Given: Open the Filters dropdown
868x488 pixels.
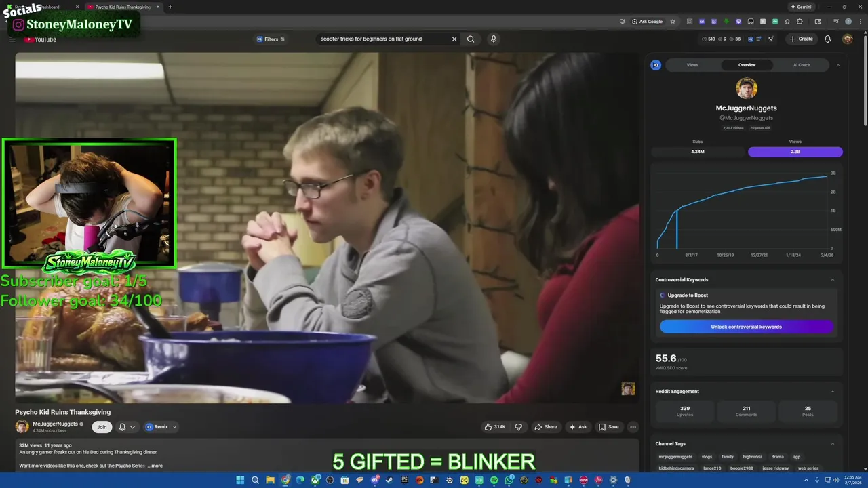Looking at the screenshot, I should pos(271,39).
